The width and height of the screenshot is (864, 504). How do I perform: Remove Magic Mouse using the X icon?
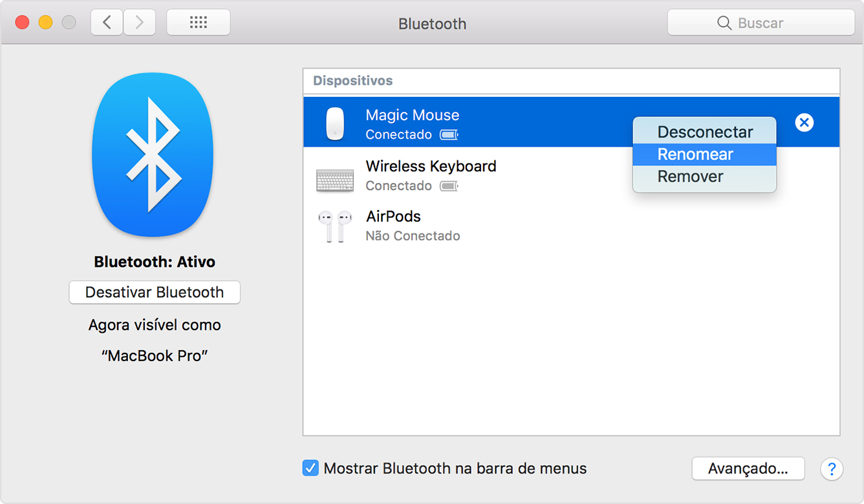(804, 123)
